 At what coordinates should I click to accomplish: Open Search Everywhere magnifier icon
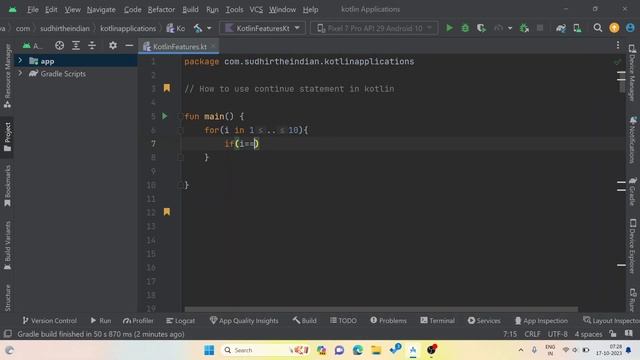(598, 28)
